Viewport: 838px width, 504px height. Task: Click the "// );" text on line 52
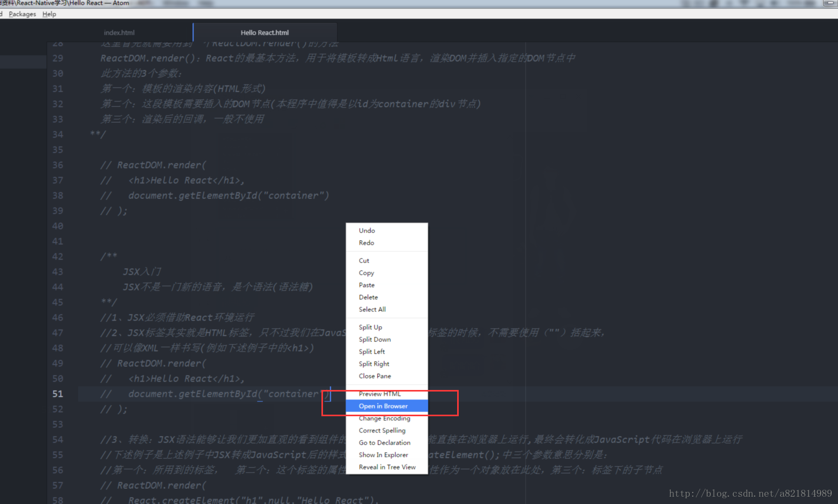coord(114,409)
